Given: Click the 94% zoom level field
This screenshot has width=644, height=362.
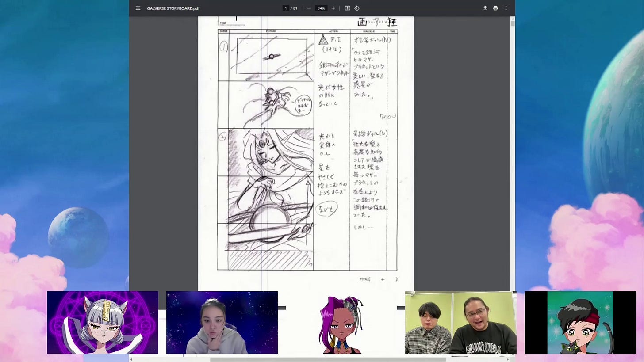Looking at the screenshot, I should 321,8.
